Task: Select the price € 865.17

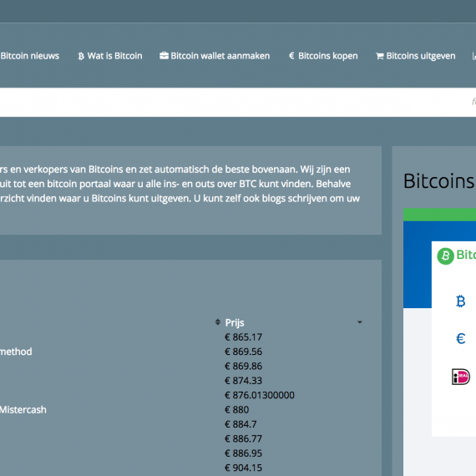Action: (243, 337)
